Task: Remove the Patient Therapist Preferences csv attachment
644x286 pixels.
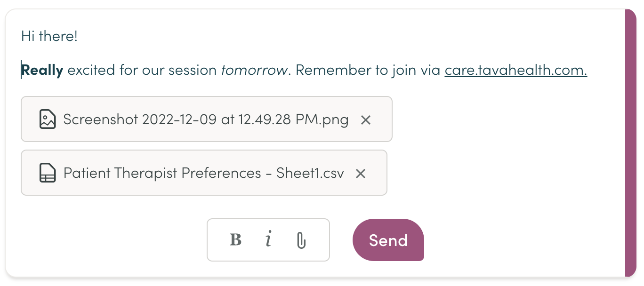Action: coord(361,174)
